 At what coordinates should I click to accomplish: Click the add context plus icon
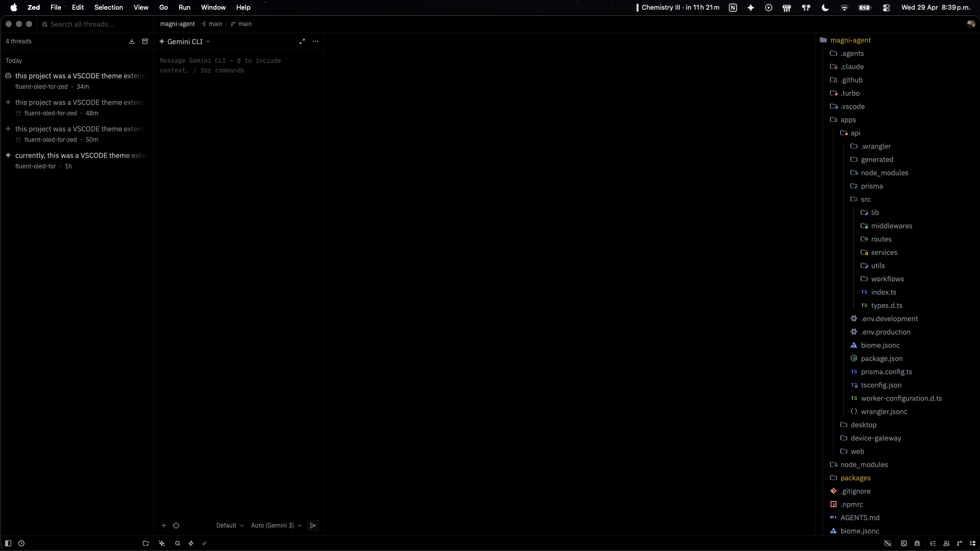164,525
